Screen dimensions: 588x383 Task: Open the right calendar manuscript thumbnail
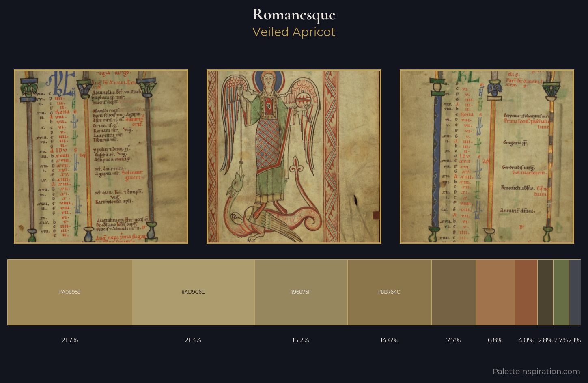[x=487, y=157]
